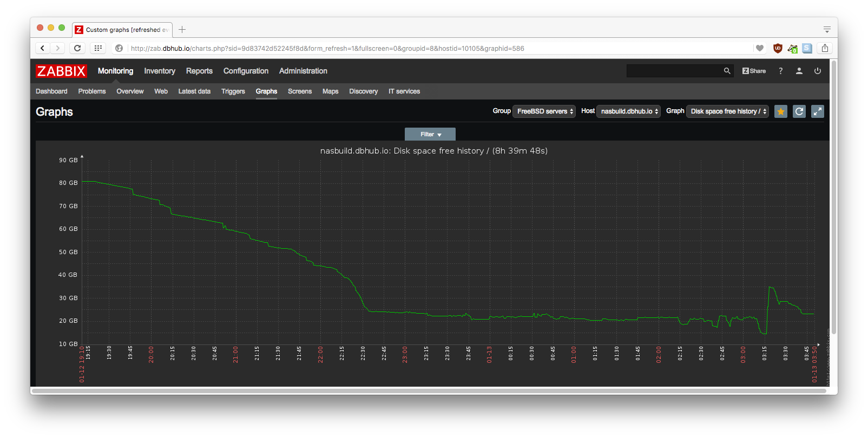Switch to the Triggers tab

(233, 91)
